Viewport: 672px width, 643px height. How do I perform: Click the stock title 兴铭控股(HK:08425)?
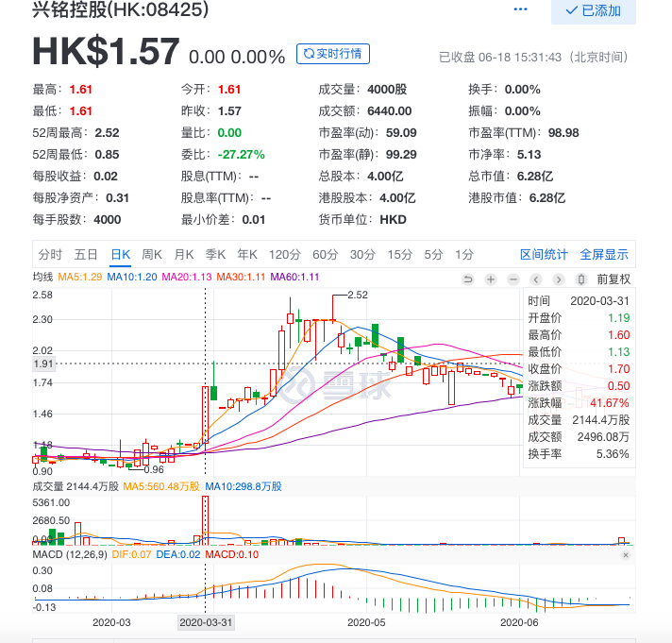pyautogui.click(x=121, y=9)
